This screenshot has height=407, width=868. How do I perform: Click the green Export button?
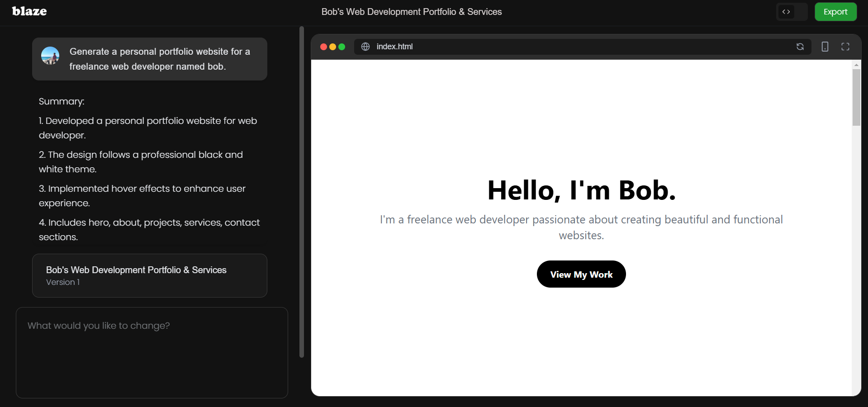coord(835,12)
